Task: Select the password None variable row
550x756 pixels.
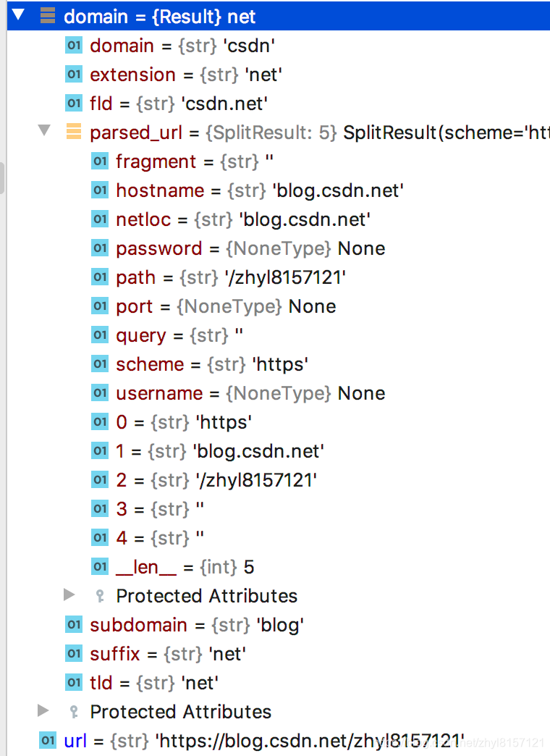Action: (x=239, y=248)
